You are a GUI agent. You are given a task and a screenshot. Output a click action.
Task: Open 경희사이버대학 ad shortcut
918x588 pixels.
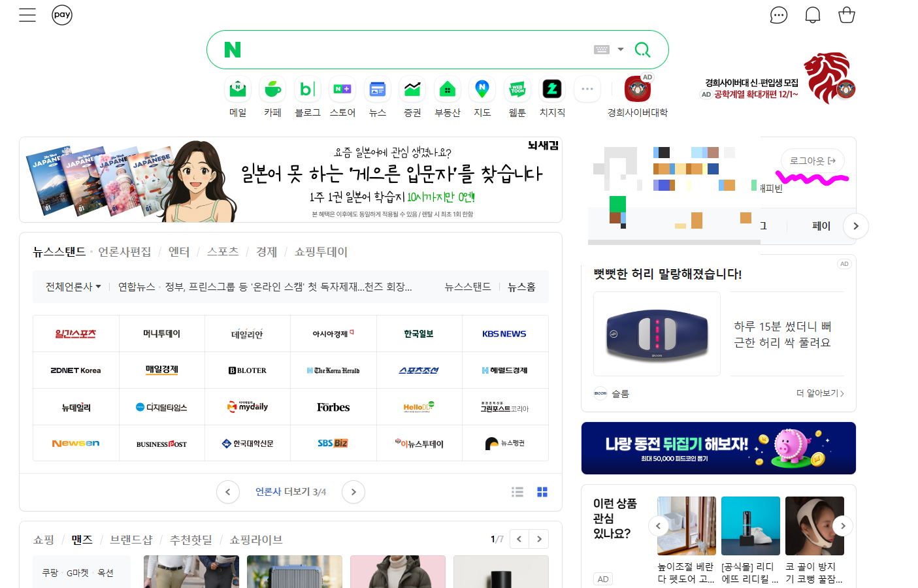[x=638, y=97]
